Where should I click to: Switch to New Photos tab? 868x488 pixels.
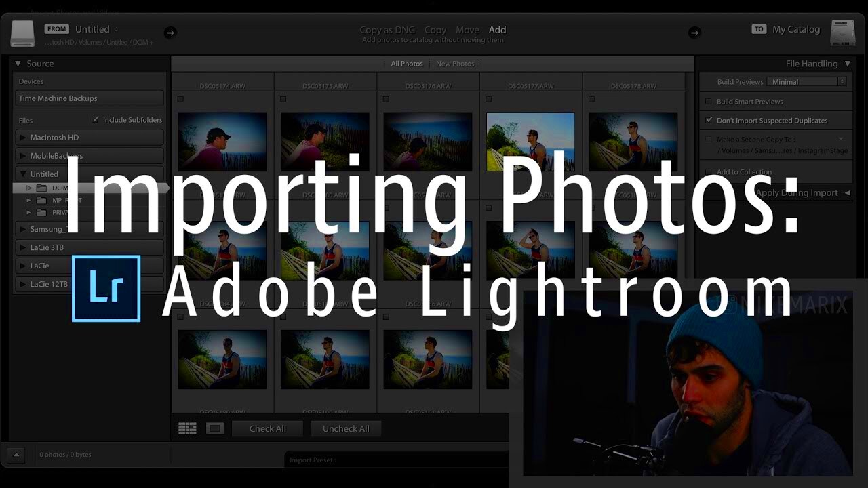pos(455,64)
